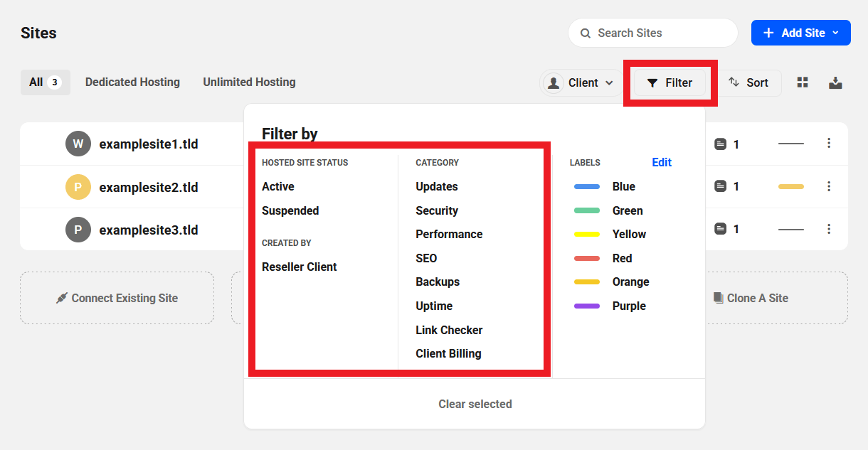Viewport: 868px width, 450px height.
Task: Switch to the Unlimited Hosting tab
Action: click(249, 82)
